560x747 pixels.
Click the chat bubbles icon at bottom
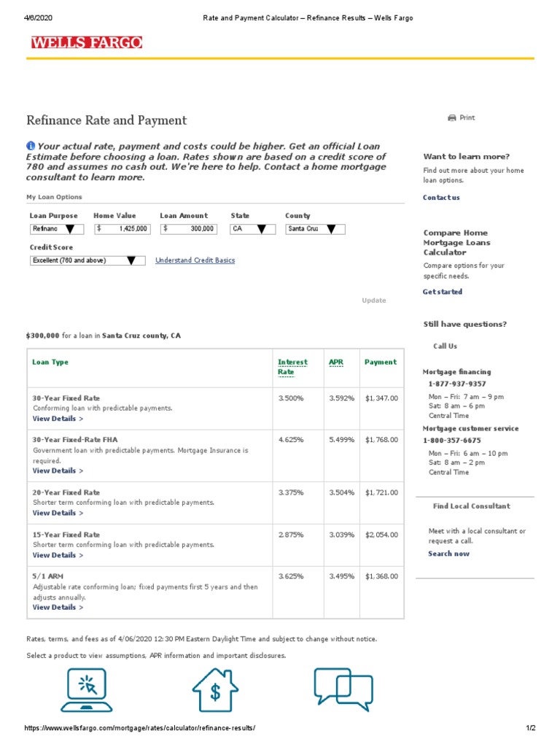(343, 689)
